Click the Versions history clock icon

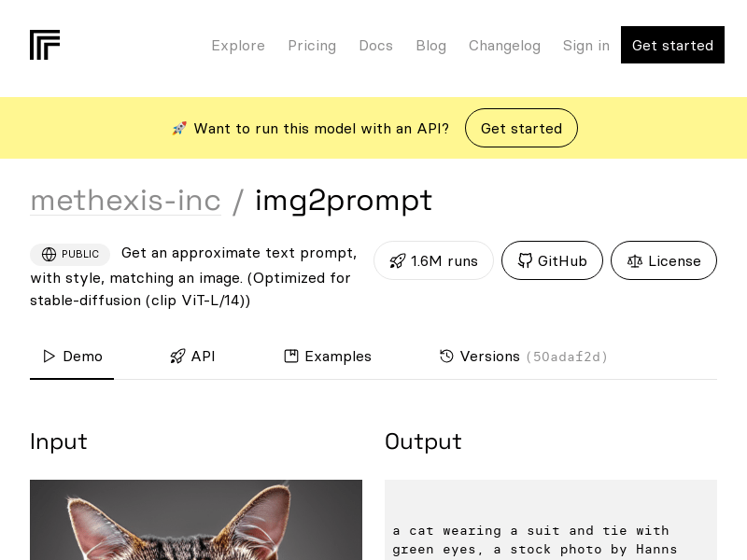(x=446, y=357)
